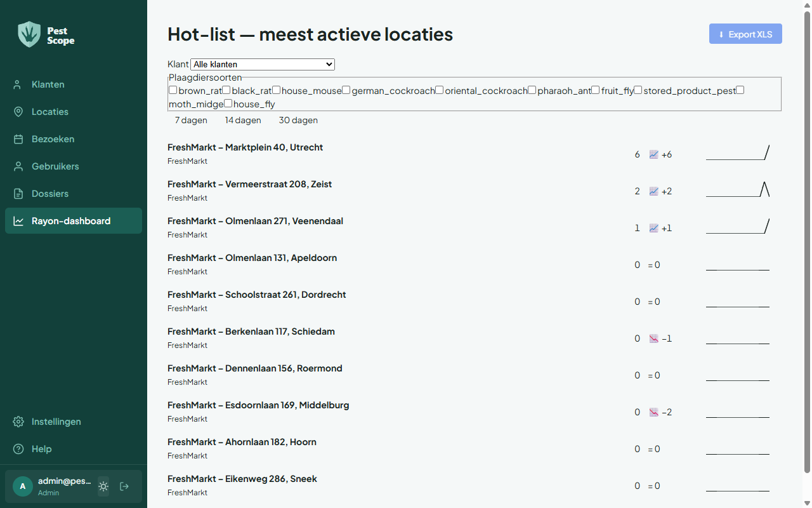The height and width of the screenshot is (508, 812).
Task: Click the upward trend icon for Marktplein 40
Action: coord(654,154)
